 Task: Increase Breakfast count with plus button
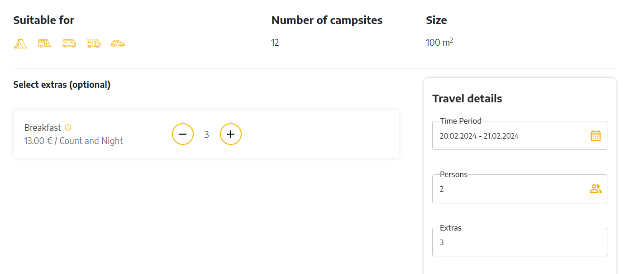(231, 134)
